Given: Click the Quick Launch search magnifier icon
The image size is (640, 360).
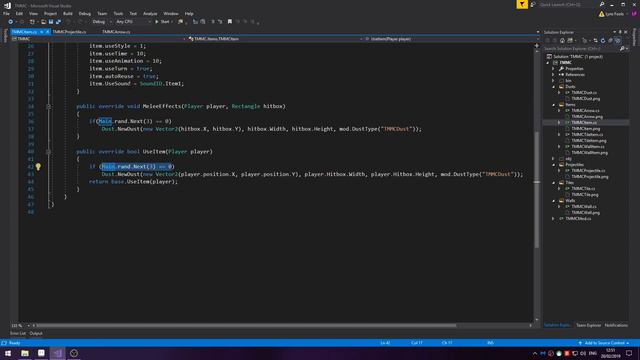Looking at the screenshot, I should [602, 4].
